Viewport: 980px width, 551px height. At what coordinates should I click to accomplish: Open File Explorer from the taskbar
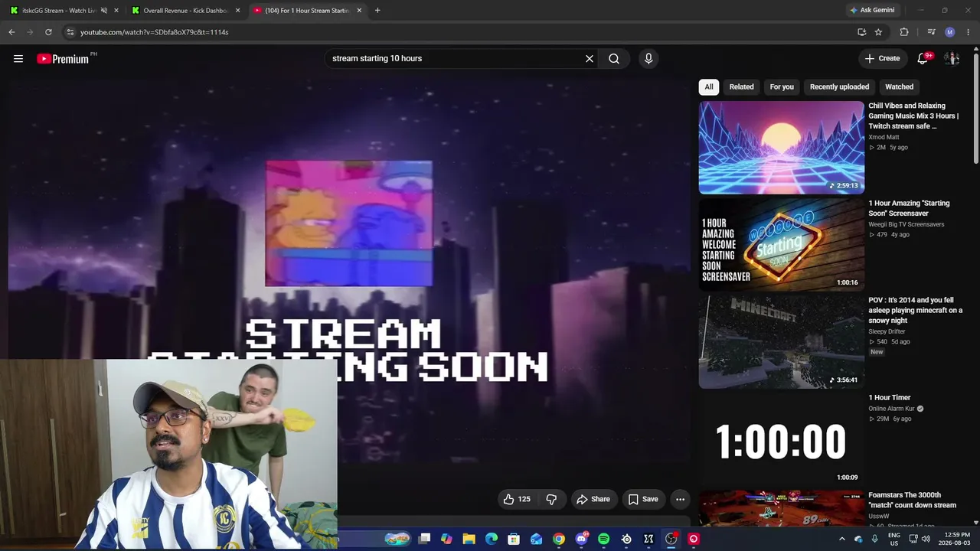point(469,539)
